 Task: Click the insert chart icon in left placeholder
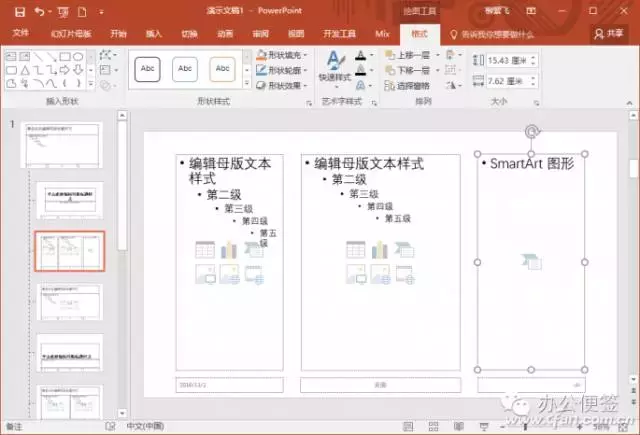[x=229, y=250]
